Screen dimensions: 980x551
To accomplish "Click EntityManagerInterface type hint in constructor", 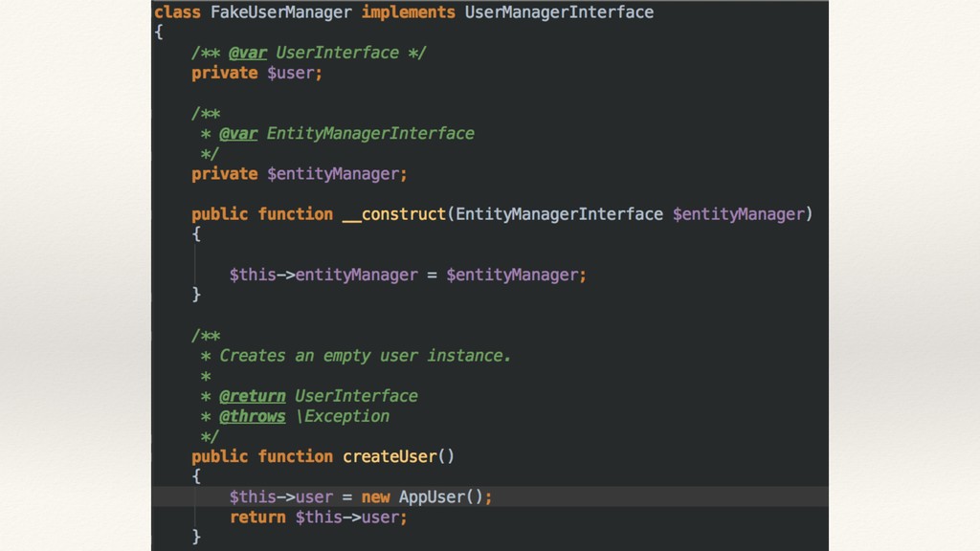I will coord(559,214).
